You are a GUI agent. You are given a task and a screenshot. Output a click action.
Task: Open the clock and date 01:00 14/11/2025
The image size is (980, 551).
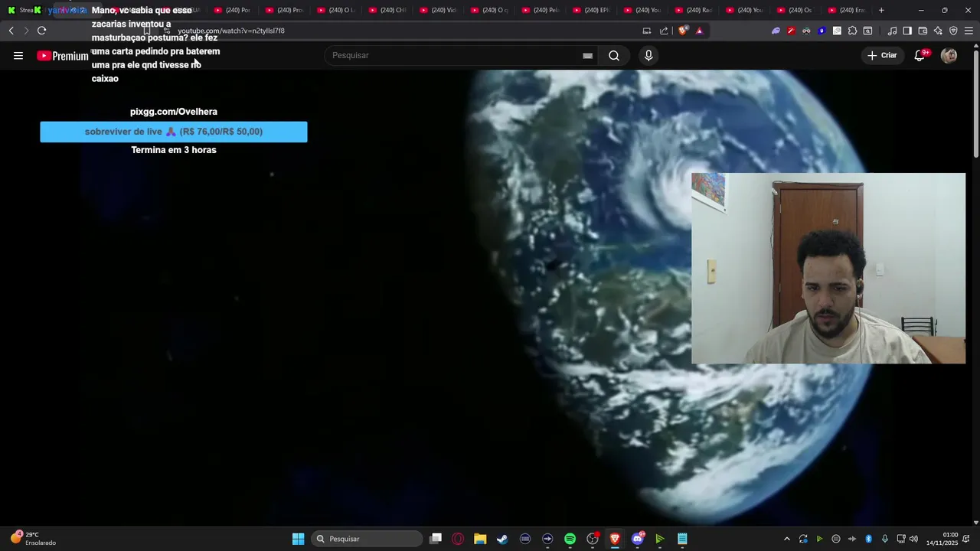pos(942,539)
